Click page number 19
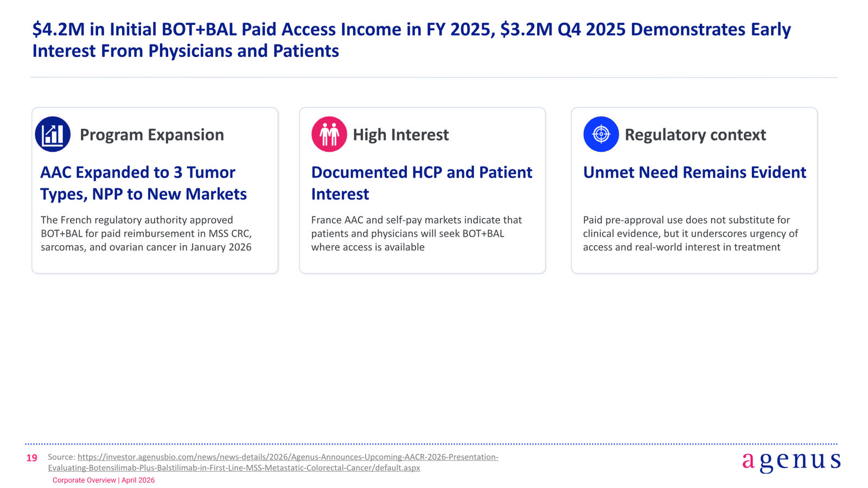The width and height of the screenshot is (868, 488). point(32,458)
